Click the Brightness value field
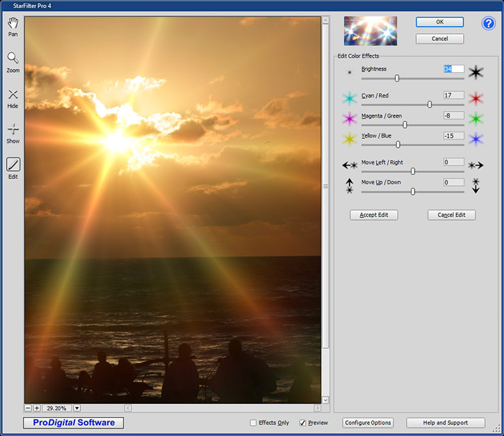 pos(454,69)
